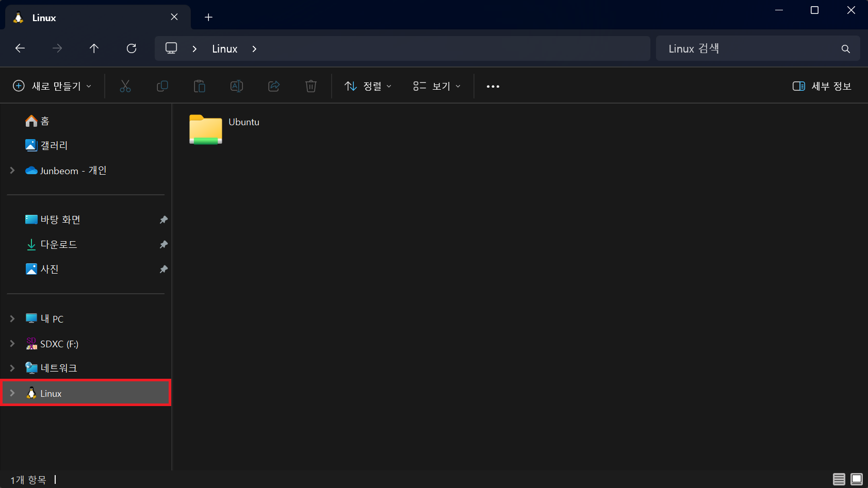The width and height of the screenshot is (868, 488).
Task: Close the Linux tab
Action: click(174, 17)
